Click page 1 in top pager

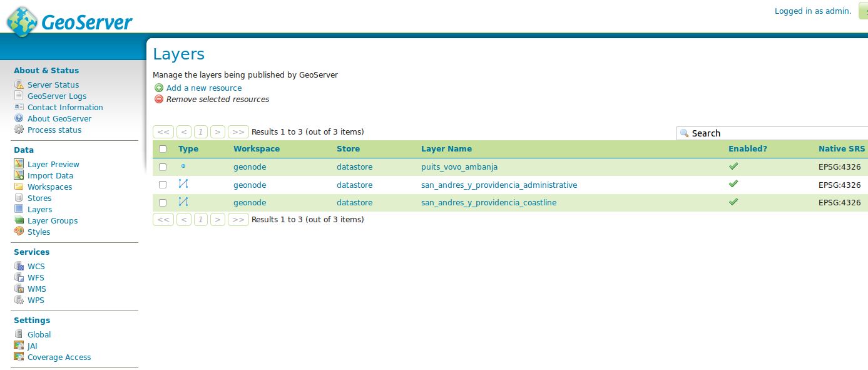click(201, 132)
